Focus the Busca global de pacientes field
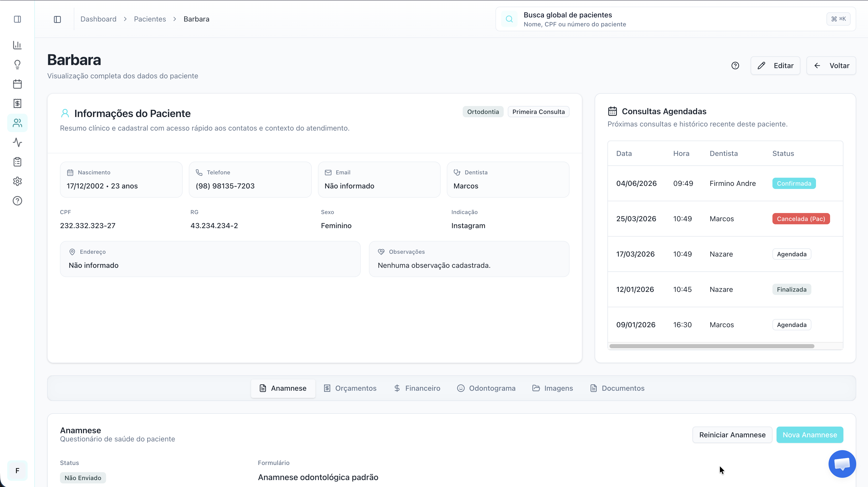The height and width of the screenshot is (487, 868). click(676, 19)
